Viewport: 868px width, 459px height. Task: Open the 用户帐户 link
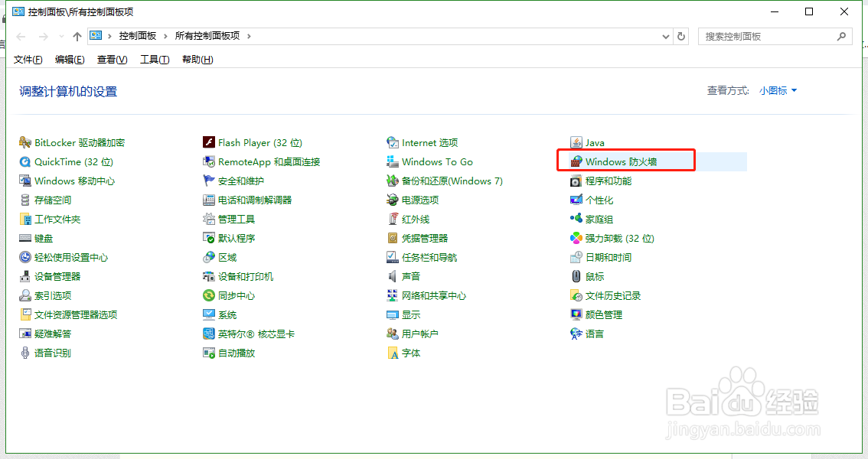pos(419,334)
